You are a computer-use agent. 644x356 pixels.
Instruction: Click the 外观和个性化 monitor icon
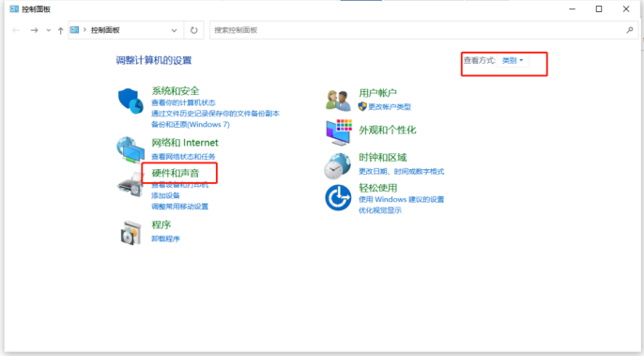point(339,132)
